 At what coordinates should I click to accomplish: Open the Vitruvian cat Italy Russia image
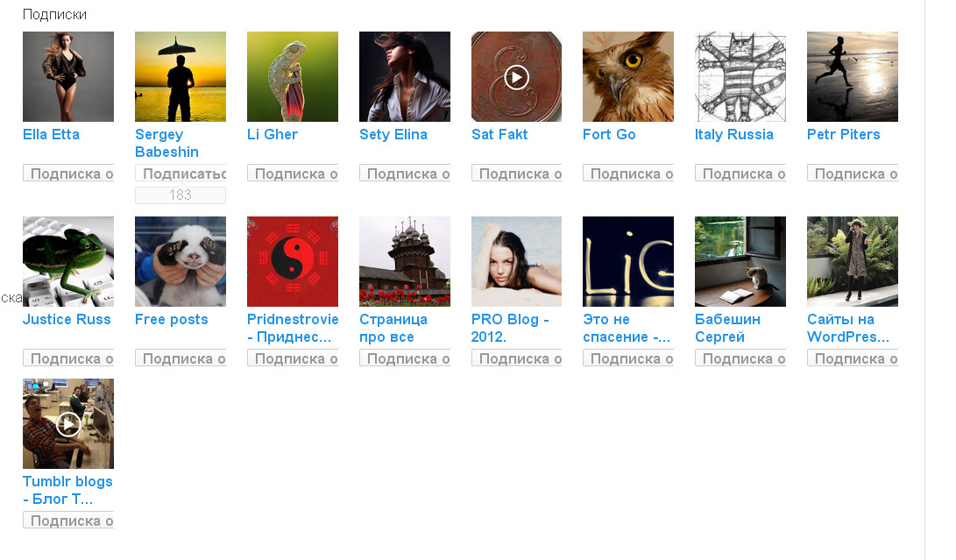(x=740, y=77)
